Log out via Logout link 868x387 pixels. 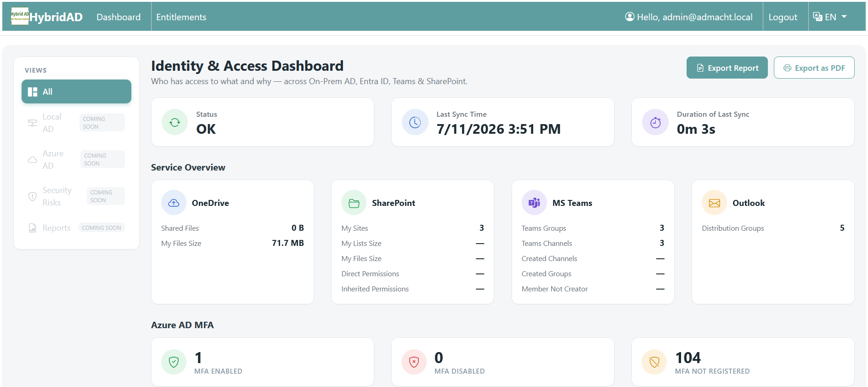click(x=783, y=17)
